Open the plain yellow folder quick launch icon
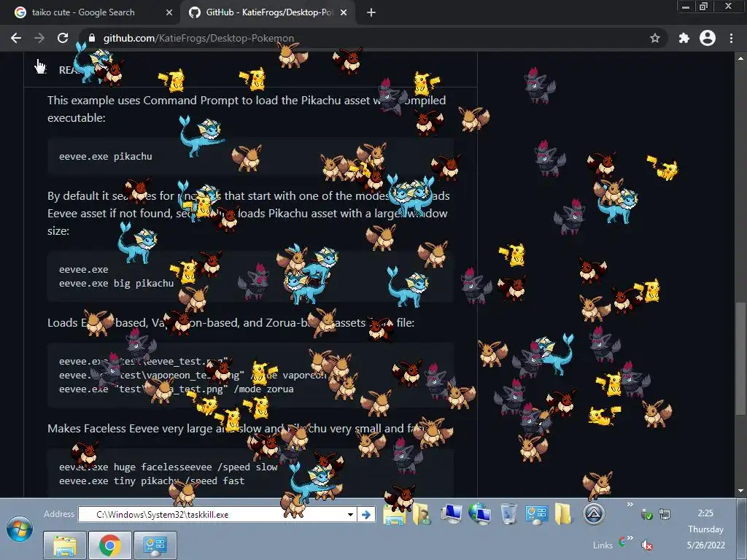The width and height of the screenshot is (747, 560). click(x=563, y=515)
